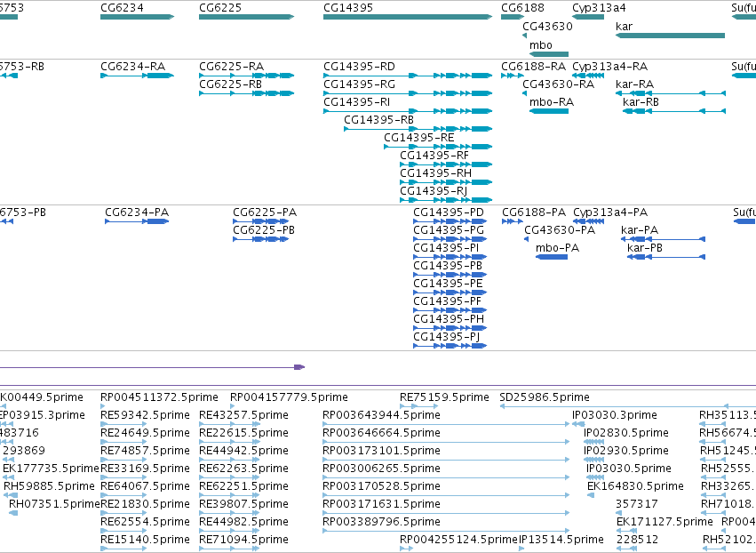Select protein CG43630-PA
The width and height of the screenshot is (756, 553).
coord(560,230)
